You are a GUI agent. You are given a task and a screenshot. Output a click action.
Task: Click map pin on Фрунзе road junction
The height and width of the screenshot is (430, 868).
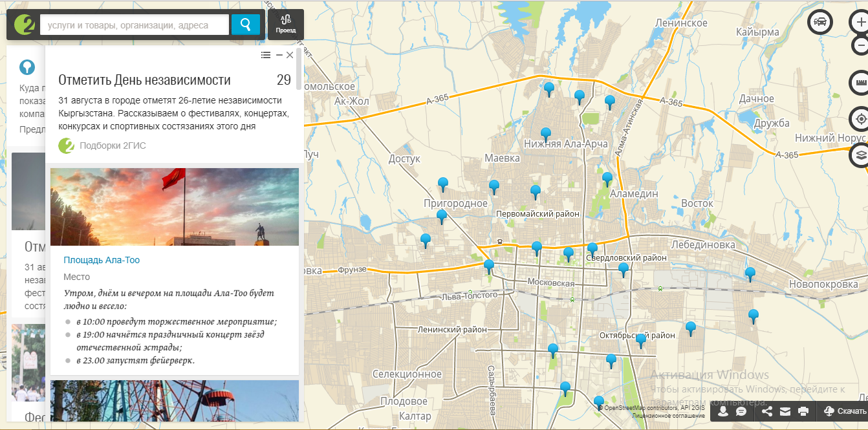pos(489,266)
